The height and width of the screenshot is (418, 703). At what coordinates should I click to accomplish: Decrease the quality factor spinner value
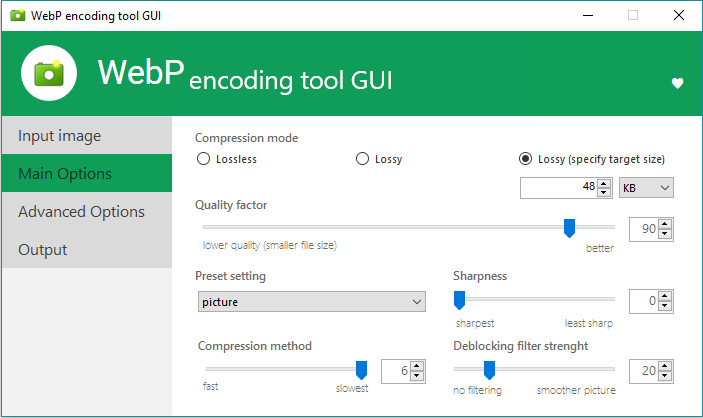pos(665,235)
